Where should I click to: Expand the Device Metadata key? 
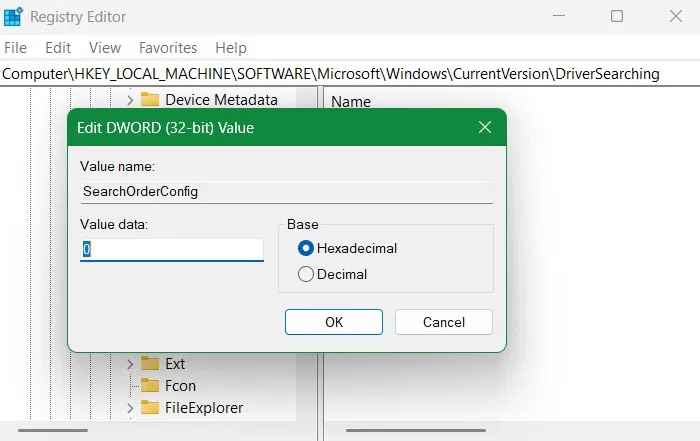coord(130,100)
